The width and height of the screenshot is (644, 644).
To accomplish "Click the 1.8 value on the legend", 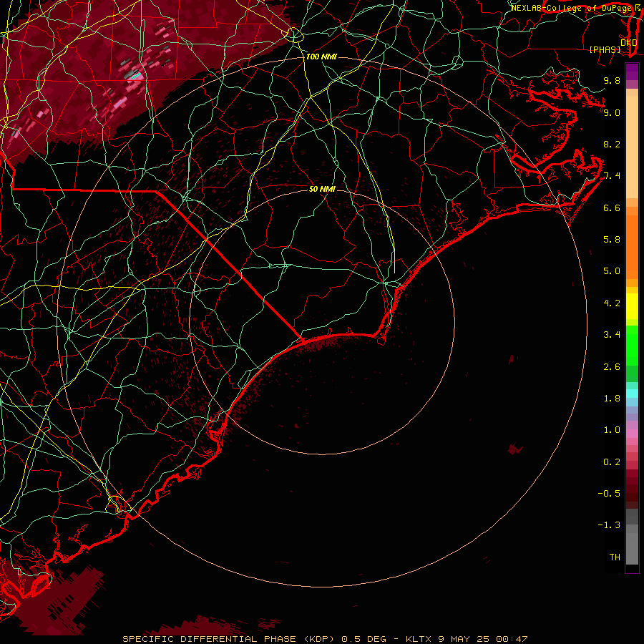I will (x=612, y=399).
